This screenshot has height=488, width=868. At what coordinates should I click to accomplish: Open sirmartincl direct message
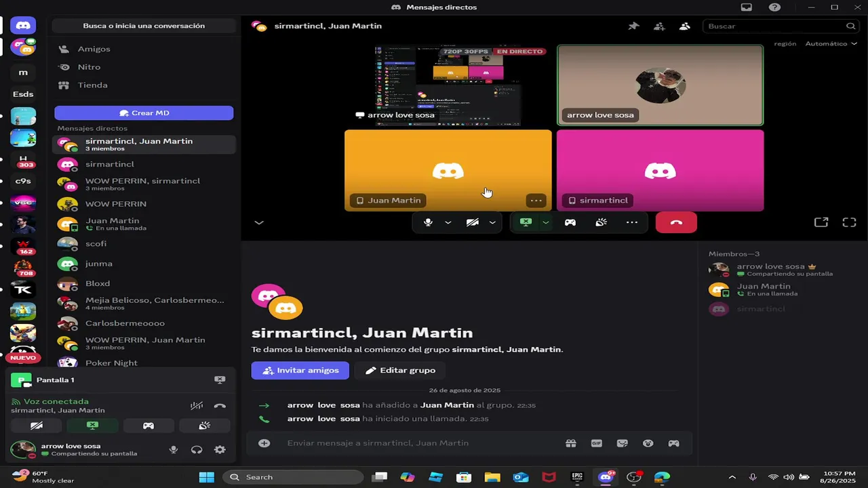144,164
